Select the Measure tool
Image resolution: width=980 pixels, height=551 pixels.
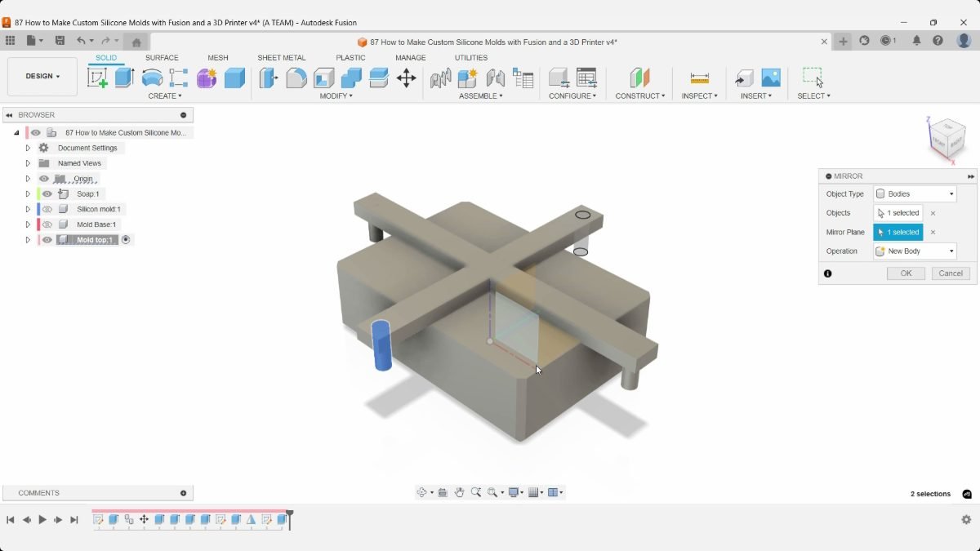(700, 78)
